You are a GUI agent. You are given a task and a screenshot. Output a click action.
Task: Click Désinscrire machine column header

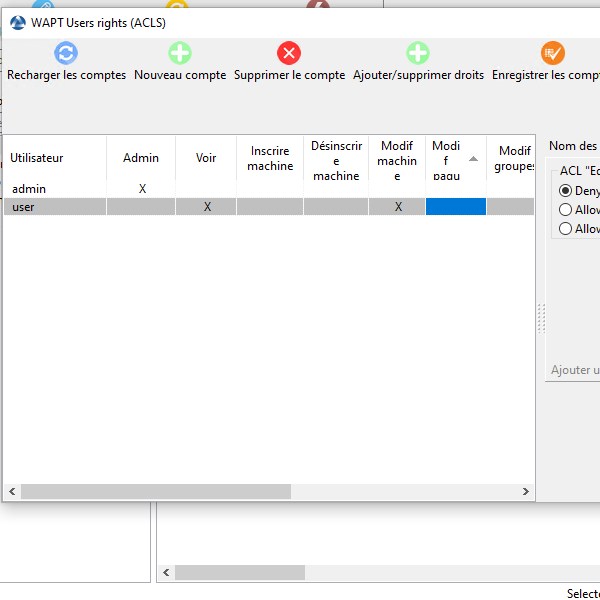click(336, 158)
